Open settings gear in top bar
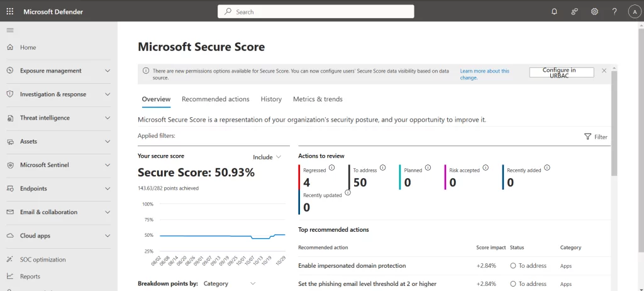Image resolution: width=644 pixels, height=291 pixels. [x=594, y=11]
